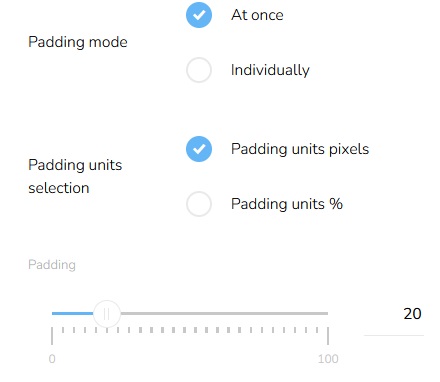Click the gray unfilled padding slider track
Image resolution: width=440 pixels, height=382 pixels.
point(224,313)
